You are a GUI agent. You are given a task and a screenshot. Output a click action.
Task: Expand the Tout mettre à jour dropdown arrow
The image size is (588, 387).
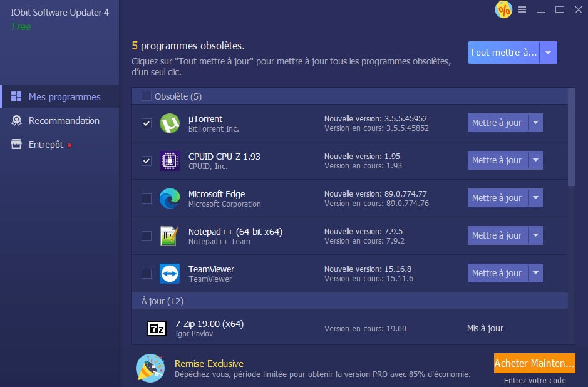click(549, 53)
